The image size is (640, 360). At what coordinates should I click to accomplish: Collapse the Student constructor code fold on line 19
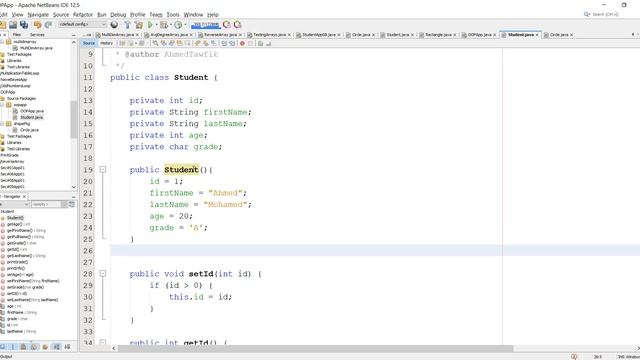coord(103,169)
